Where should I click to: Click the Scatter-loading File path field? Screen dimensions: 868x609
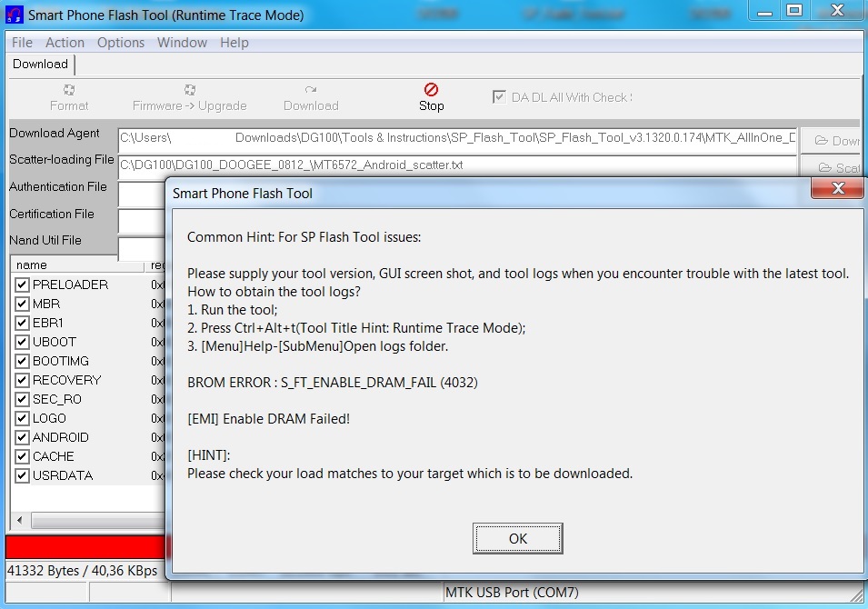457,165
